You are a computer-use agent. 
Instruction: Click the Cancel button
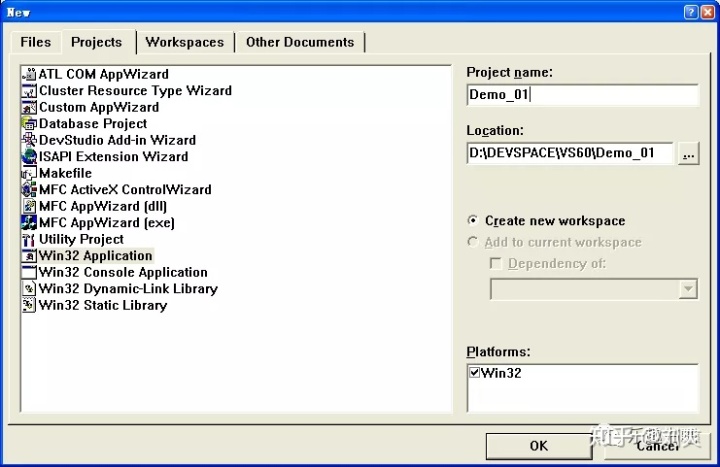coord(657,446)
